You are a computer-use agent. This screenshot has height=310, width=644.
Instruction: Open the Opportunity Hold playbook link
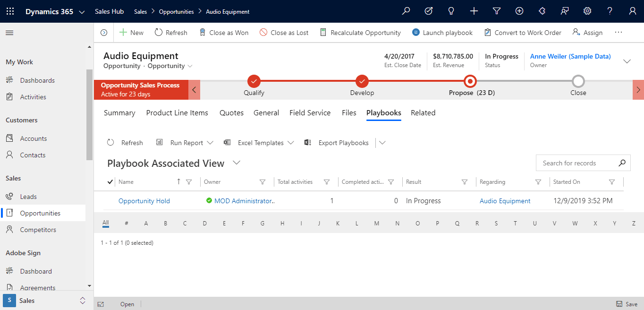pyautogui.click(x=144, y=201)
